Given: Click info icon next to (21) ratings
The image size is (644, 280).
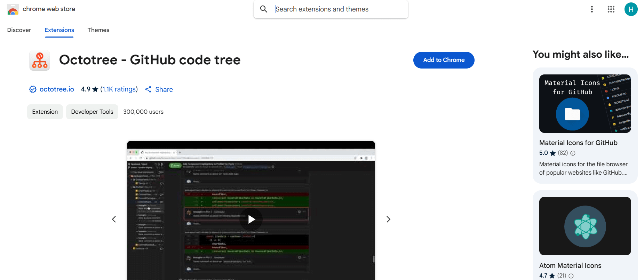Looking at the screenshot, I should (x=571, y=276).
